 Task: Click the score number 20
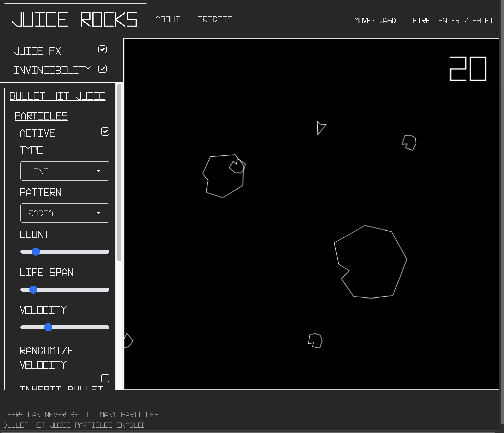tap(468, 69)
